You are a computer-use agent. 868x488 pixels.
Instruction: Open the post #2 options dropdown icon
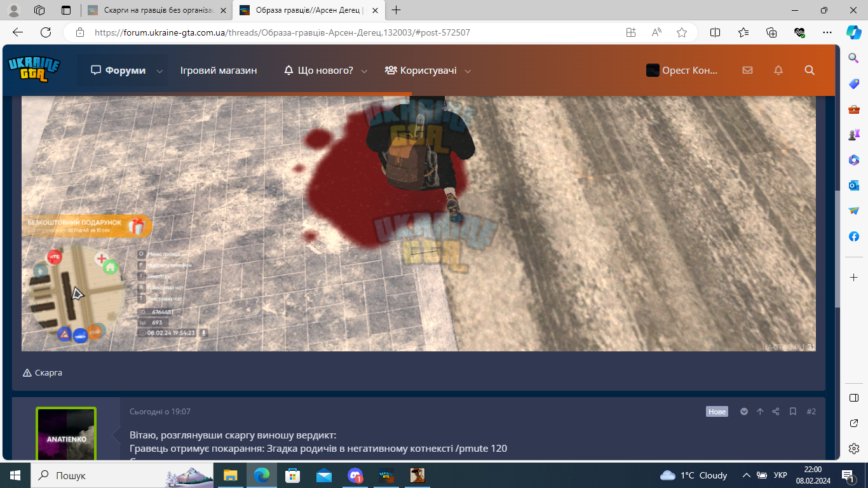744,412
